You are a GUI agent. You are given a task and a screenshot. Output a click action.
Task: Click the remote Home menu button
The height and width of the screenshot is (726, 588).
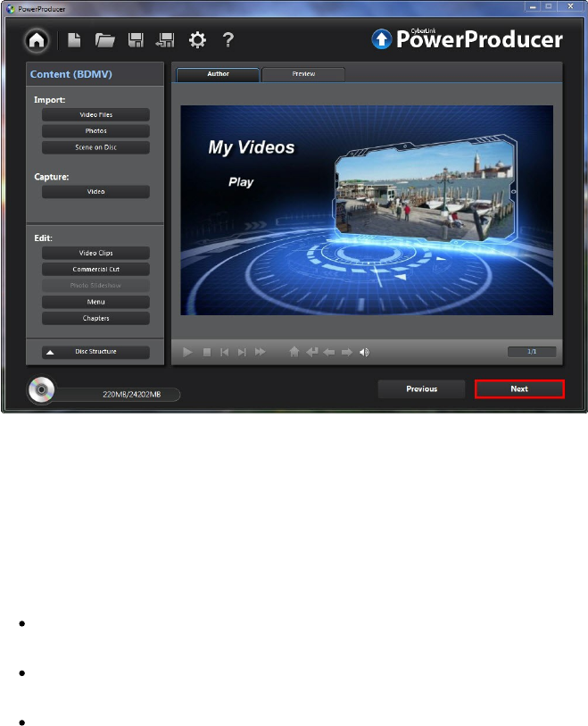coord(294,352)
